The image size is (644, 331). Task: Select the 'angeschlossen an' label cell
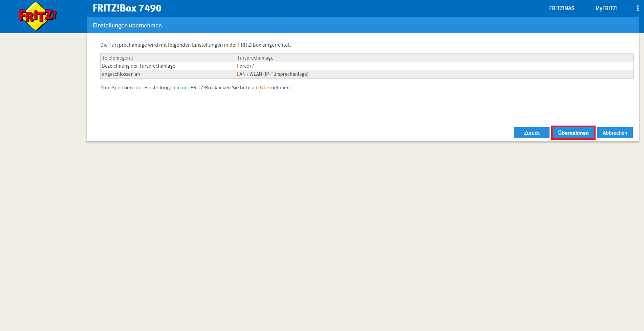121,74
